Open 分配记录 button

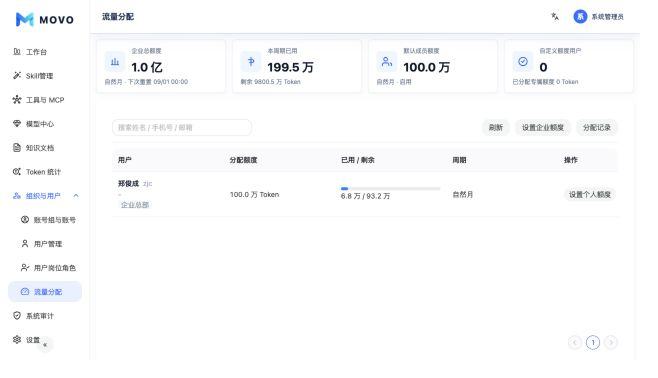(x=597, y=127)
